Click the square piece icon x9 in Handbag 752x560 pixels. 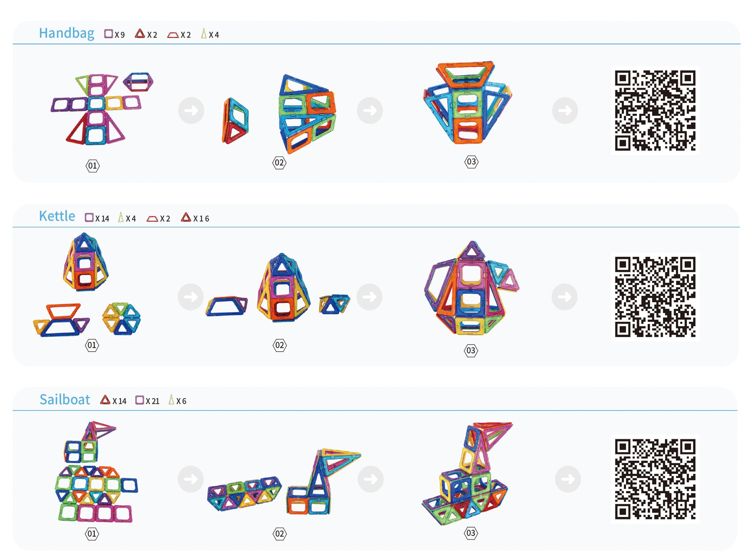coord(109,33)
